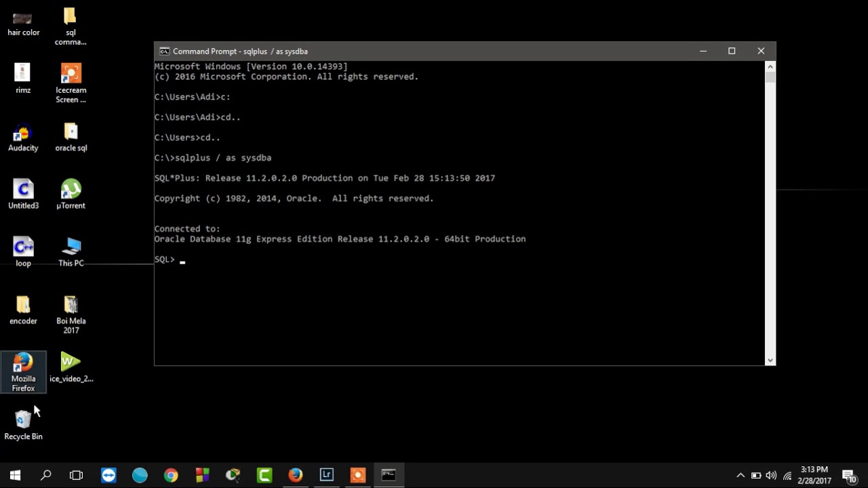Click the taskbar search magnifier

point(46,475)
